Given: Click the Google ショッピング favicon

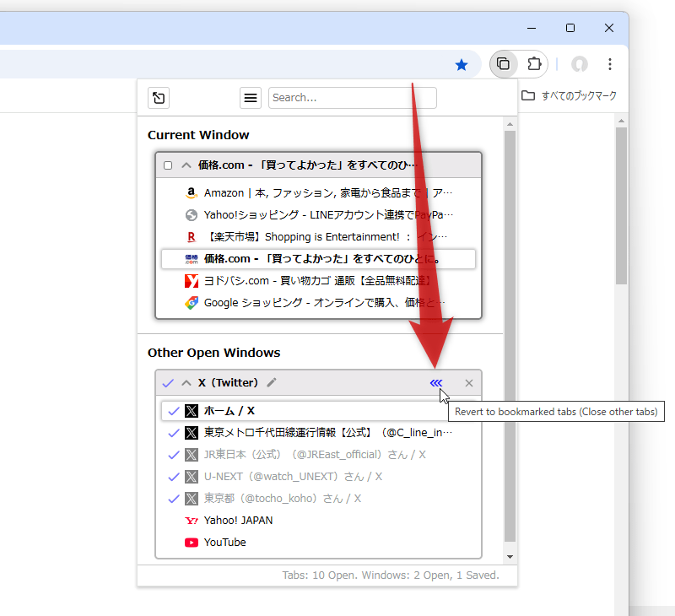Looking at the screenshot, I should click(x=192, y=303).
